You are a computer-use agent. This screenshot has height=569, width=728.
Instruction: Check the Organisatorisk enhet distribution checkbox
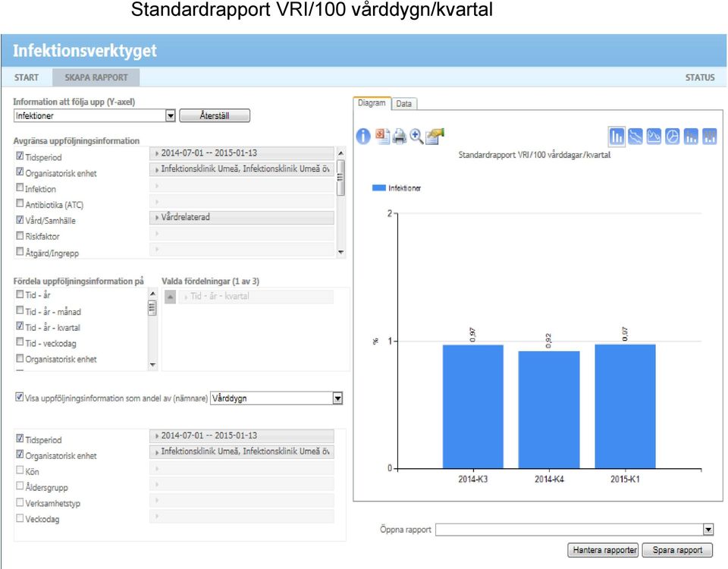coord(20,358)
